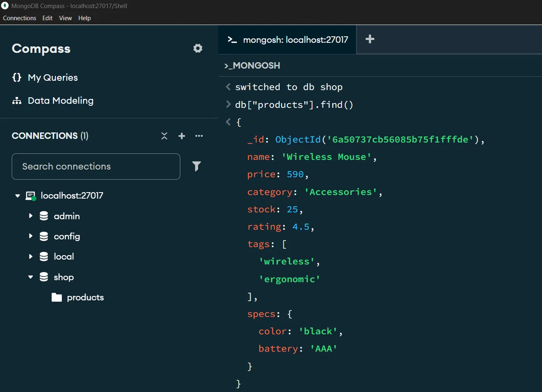Select the config database
The width and height of the screenshot is (542, 392).
click(x=67, y=236)
